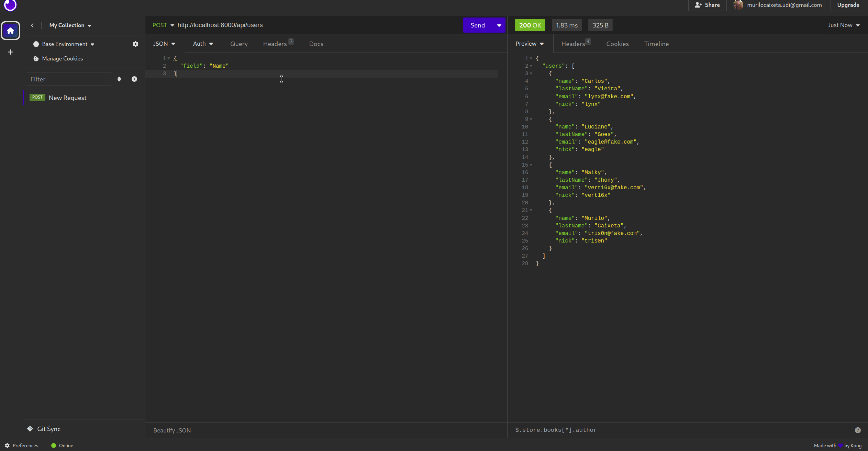Open the POST method dropdown
Image resolution: width=868 pixels, height=451 pixels.
click(163, 25)
